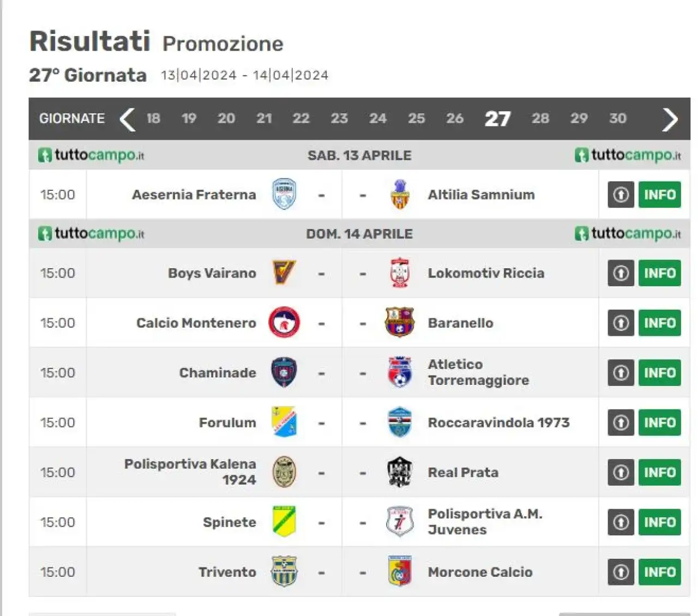Open the Roccaravindola 1973 team link
698x616 pixels.
(498, 422)
